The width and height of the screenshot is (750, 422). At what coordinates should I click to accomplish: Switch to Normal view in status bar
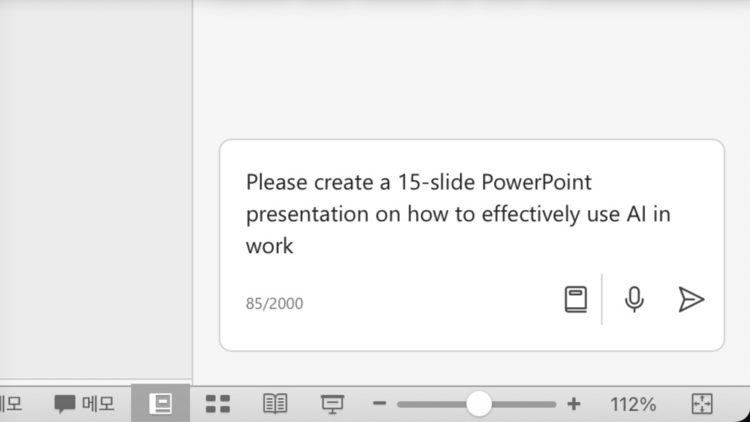[161, 404]
